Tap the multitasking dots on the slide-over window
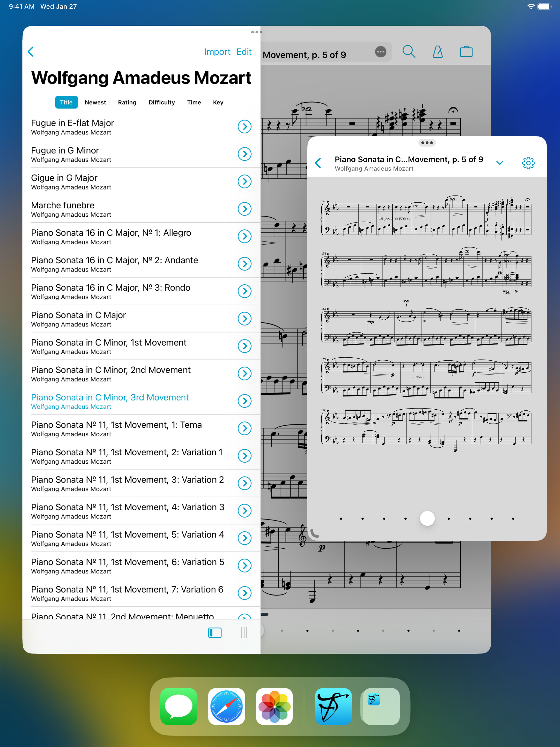 (x=427, y=143)
